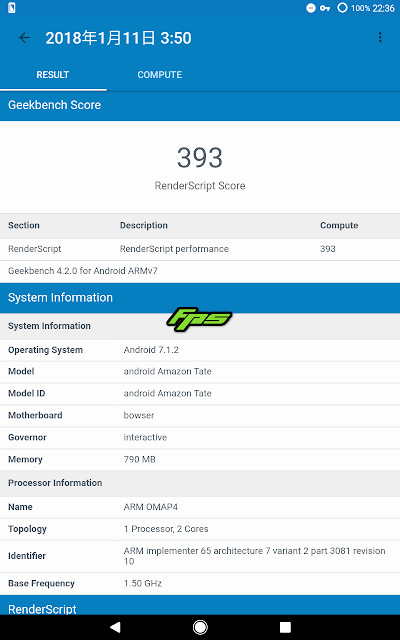Switch to the COMPUTE tab
The height and width of the screenshot is (640, 400).
point(160,75)
